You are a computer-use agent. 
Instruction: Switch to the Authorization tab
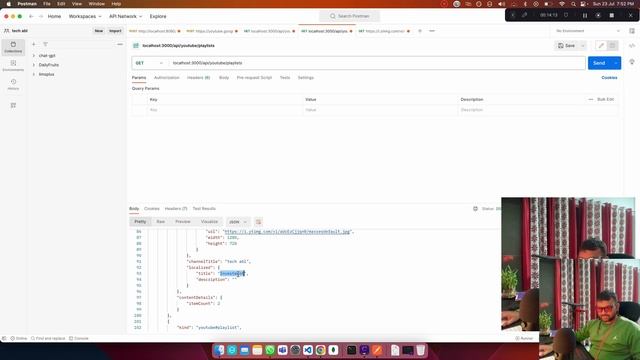tap(167, 78)
